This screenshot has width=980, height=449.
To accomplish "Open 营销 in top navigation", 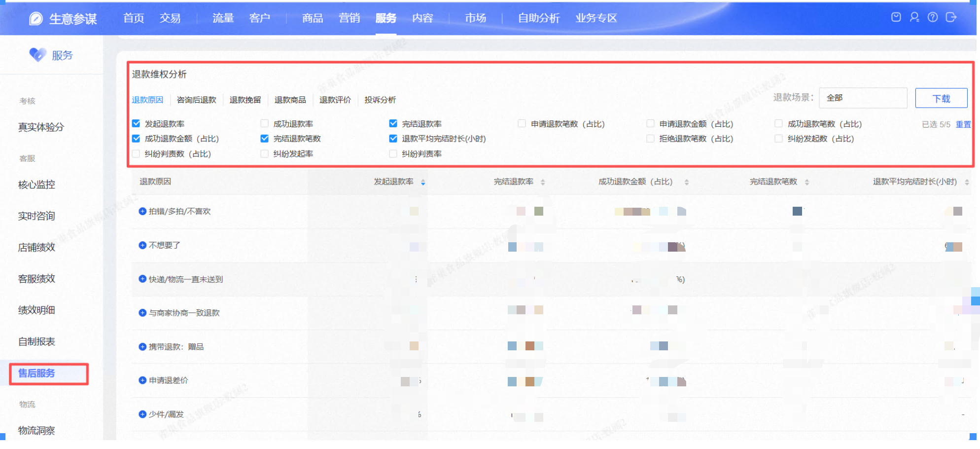I will pos(350,18).
